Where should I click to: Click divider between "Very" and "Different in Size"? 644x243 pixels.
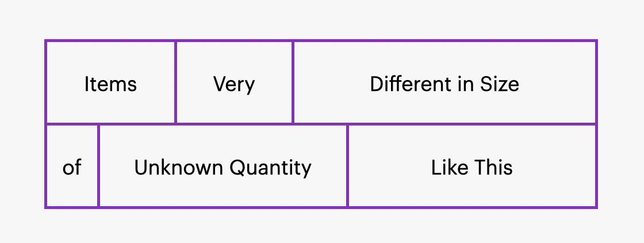tap(293, 82)
